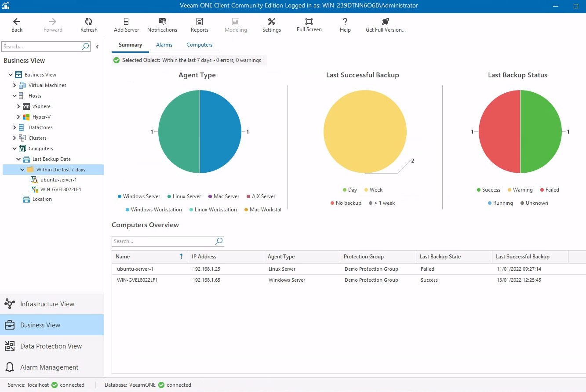Expand the Datastores node

(x=15, y=127)
